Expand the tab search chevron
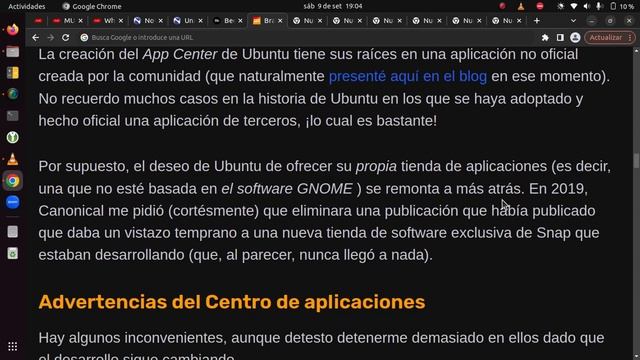640x360 pixels. tap(573, 20)
